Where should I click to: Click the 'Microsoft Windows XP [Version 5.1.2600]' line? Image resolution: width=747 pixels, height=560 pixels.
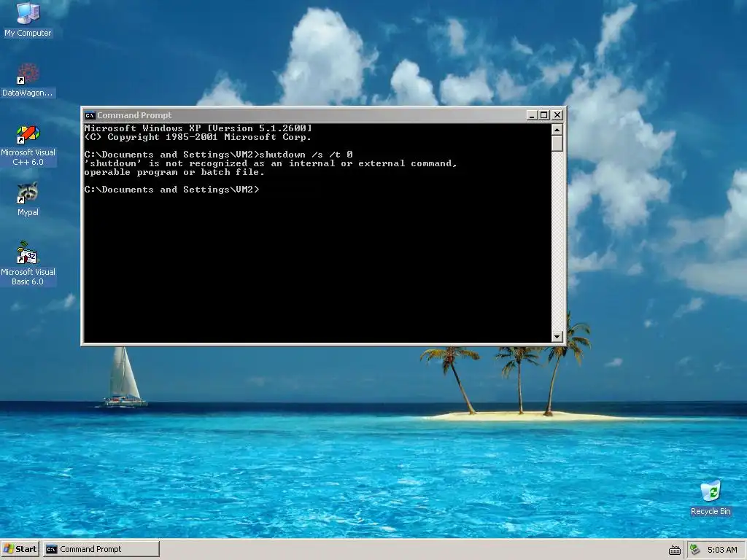(198, 128)
